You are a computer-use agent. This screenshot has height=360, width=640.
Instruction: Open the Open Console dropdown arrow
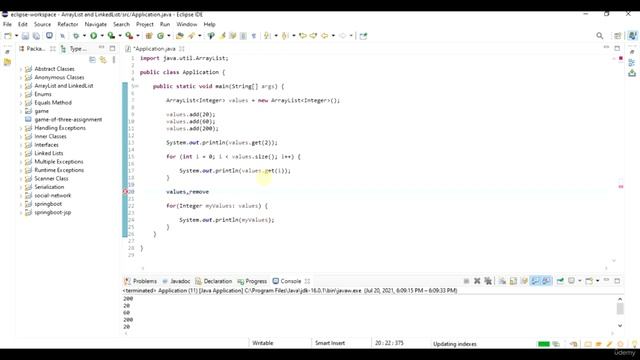[598, 281]
